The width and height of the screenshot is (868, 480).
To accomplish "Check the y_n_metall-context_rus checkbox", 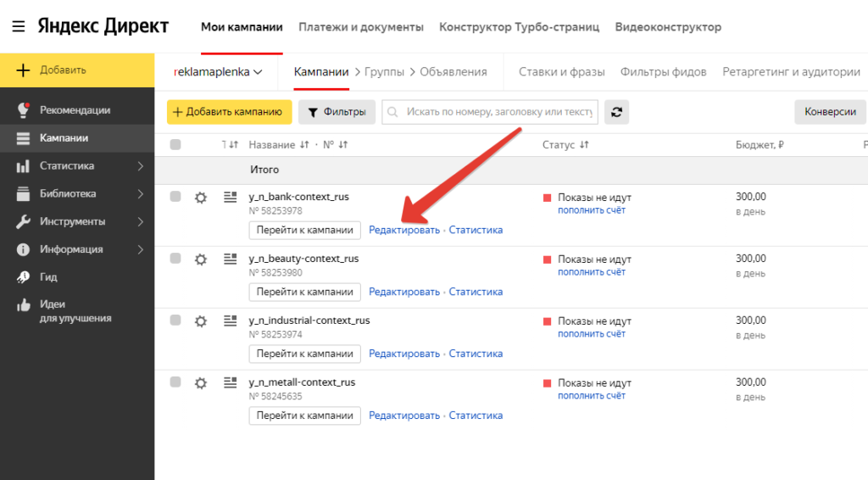I will click(175, 382).
